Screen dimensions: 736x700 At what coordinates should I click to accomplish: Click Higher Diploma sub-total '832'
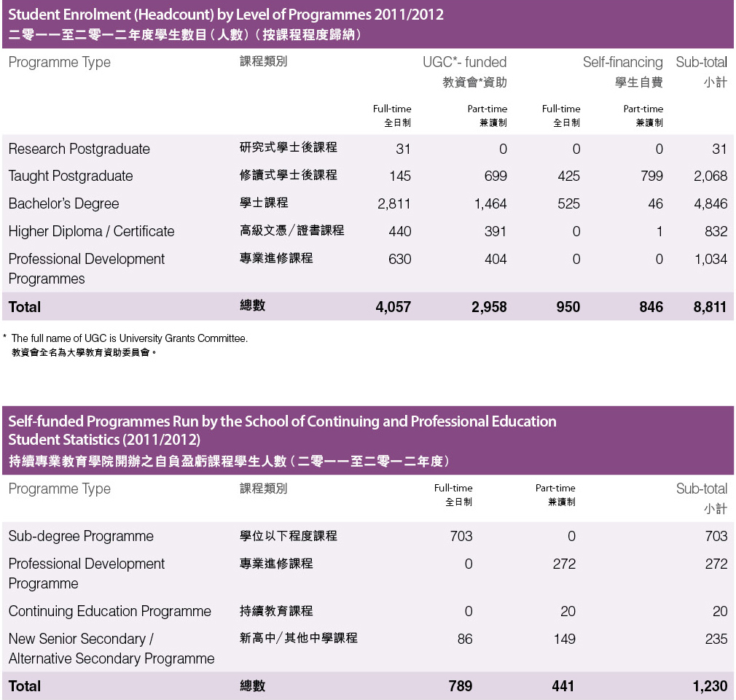(x=716, y=232)
